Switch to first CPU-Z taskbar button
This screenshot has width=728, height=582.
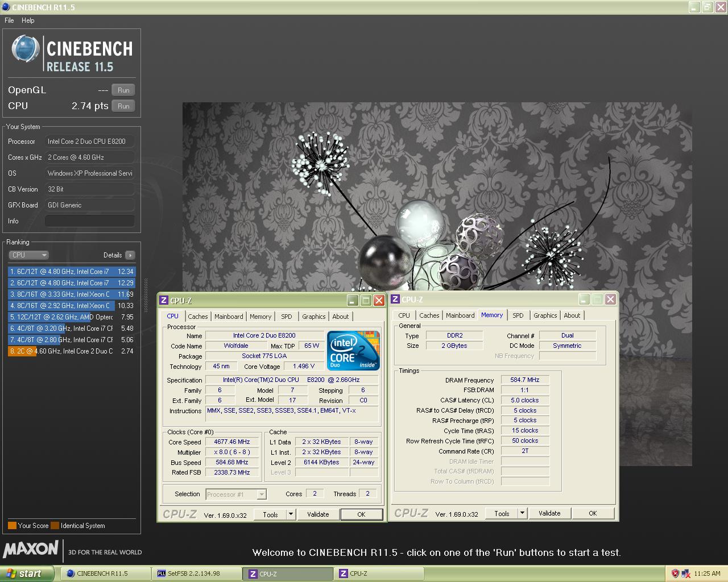coord(288,573)
